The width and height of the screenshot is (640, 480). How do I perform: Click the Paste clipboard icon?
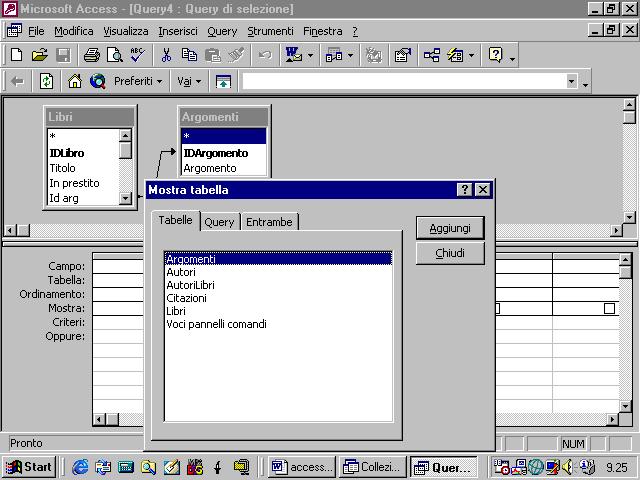point(213,55)
